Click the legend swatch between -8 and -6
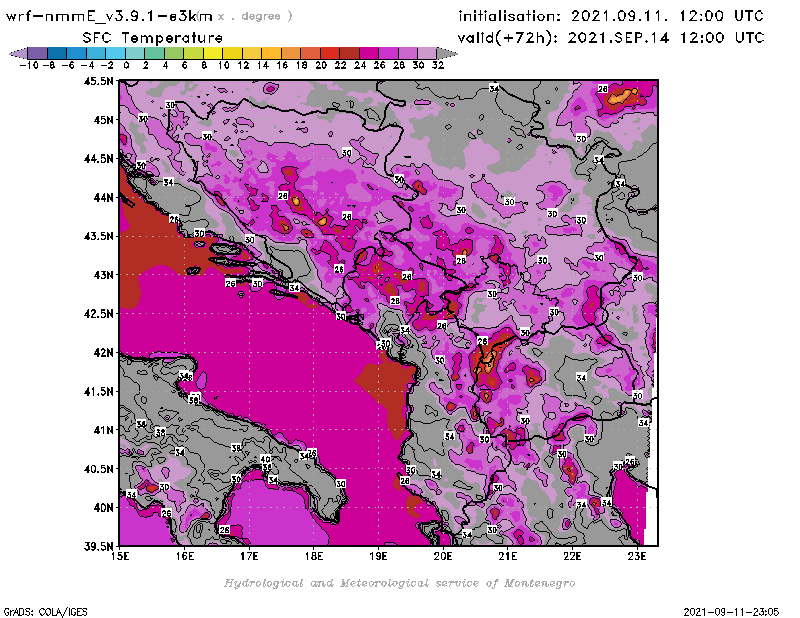 tap(57, 53)
